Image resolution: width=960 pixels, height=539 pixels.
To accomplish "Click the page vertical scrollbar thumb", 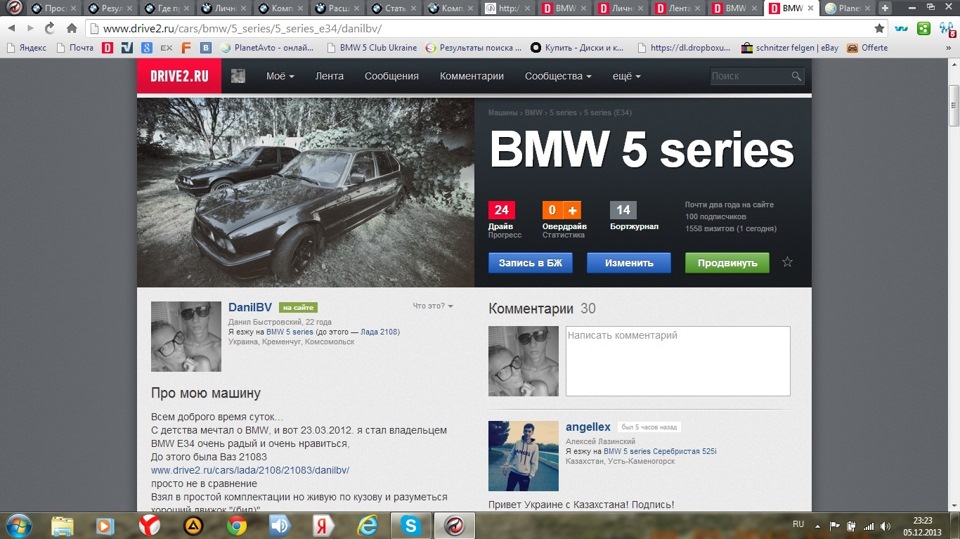I will pos(954,105).
